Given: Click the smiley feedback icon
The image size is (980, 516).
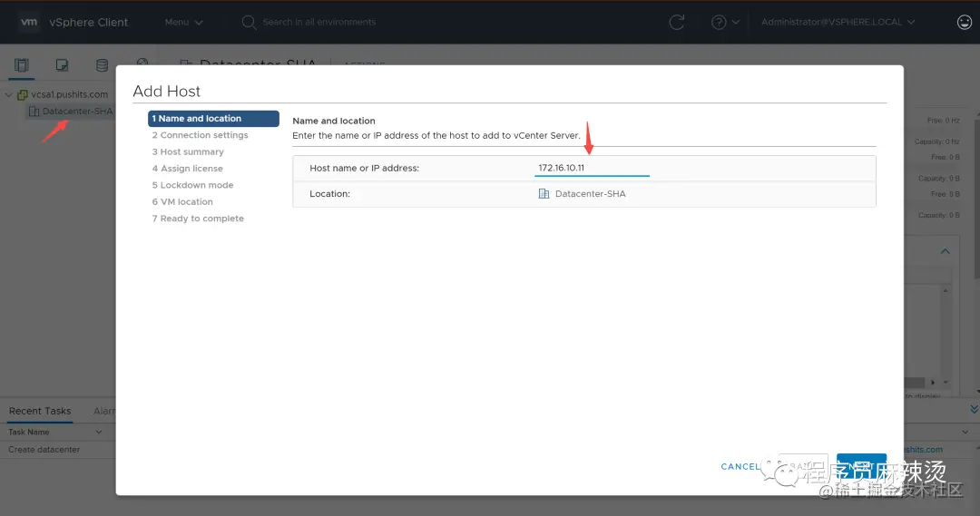Looking at the screenshot, I should [965, 22].
